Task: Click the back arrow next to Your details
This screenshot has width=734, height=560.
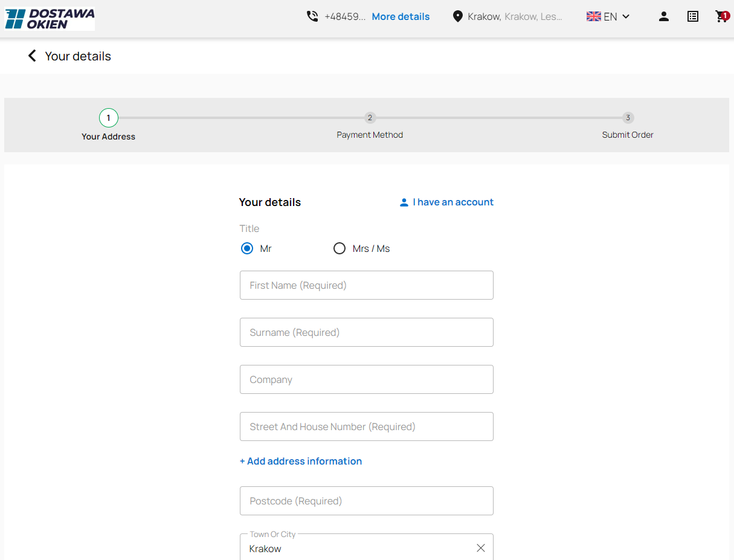Action: click(x=32, y=55)
